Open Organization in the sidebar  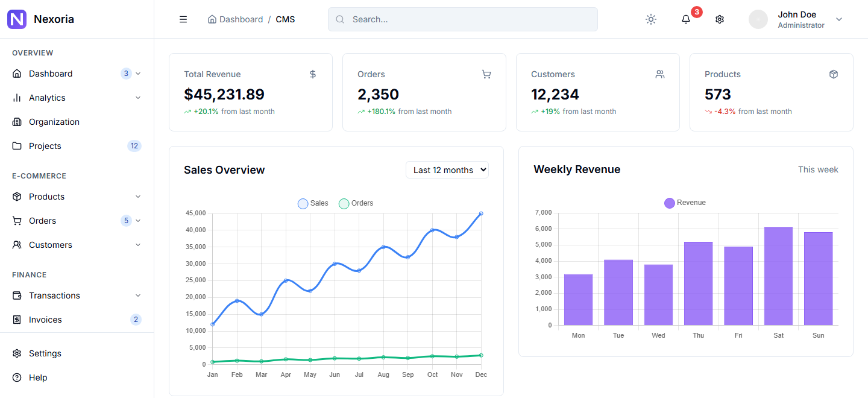tap(77, 122)
